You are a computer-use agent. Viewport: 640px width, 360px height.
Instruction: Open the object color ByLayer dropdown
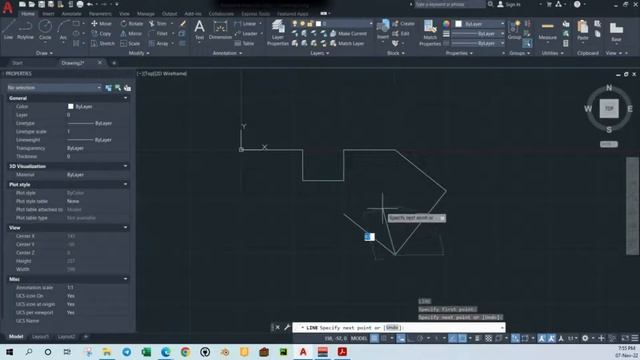[x=480, y=24]
